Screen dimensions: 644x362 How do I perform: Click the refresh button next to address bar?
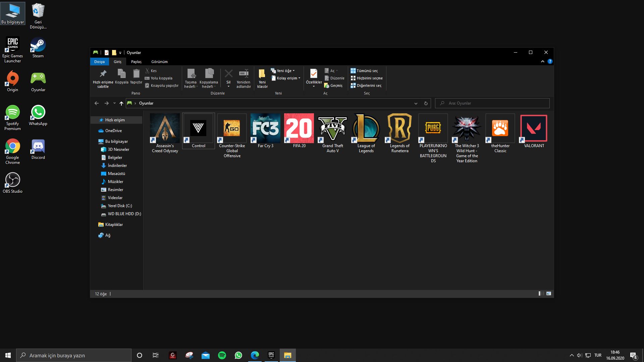point(426,103)
